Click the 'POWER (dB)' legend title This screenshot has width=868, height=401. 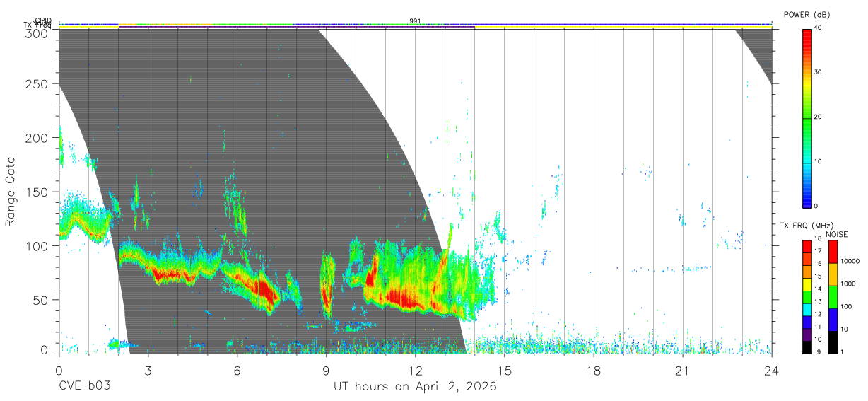[x=807, y=15]
